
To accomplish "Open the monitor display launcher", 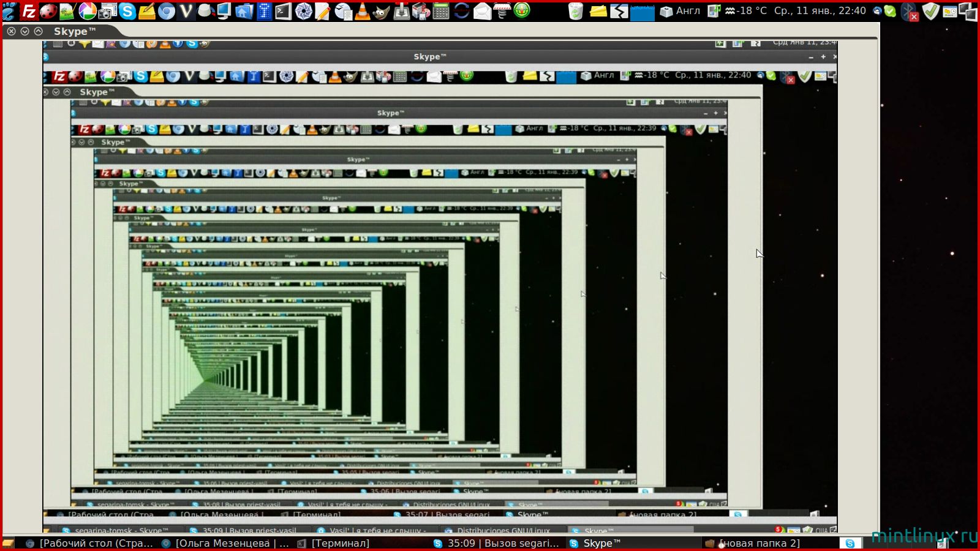I will click(224, 11).
